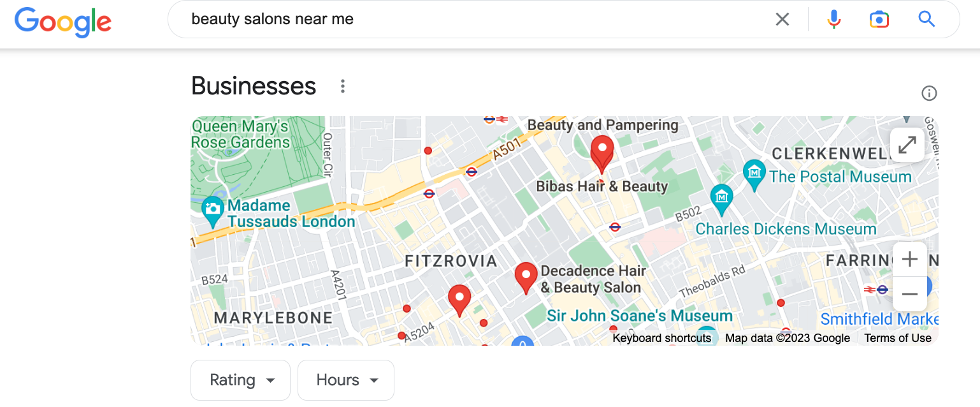Image resolution: width=980 pixels, height=407 pixels.
Task: Submit search with magnifying glass icon
Action: click(x=926, y=19)
